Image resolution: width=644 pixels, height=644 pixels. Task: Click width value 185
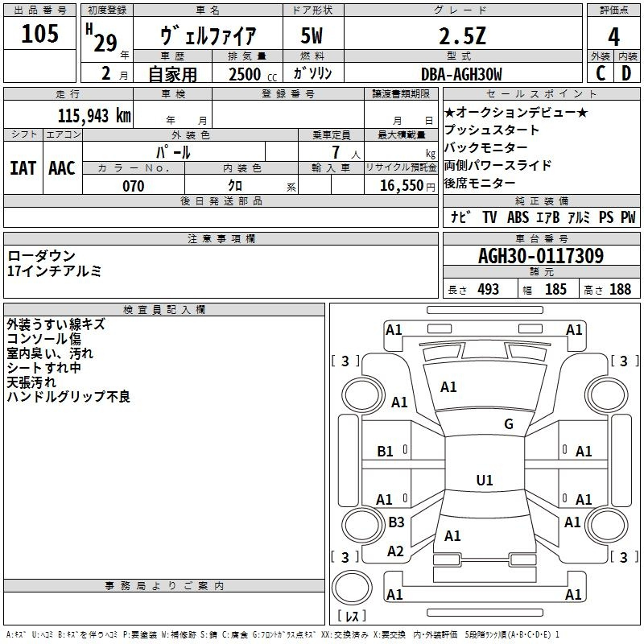(555, 290)
